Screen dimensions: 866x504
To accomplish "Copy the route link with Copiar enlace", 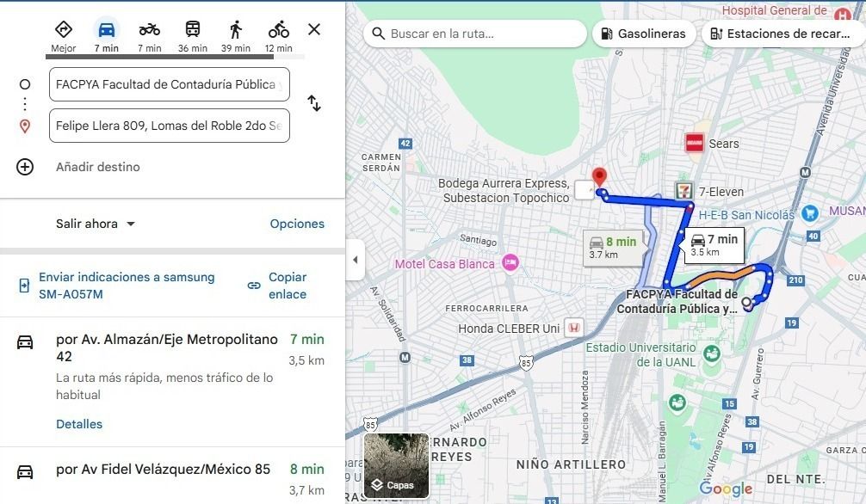I will [x=288, y=286].
